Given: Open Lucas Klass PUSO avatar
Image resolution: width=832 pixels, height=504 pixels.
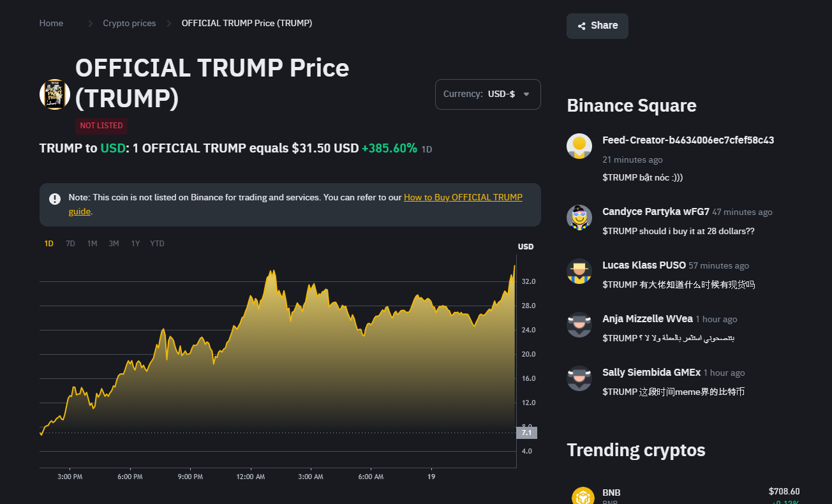Looking at the screenshot, I should (579, 271).
